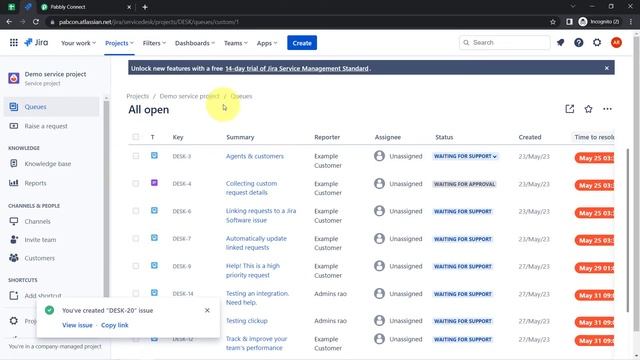Click the blue Create button

[302, 43]
